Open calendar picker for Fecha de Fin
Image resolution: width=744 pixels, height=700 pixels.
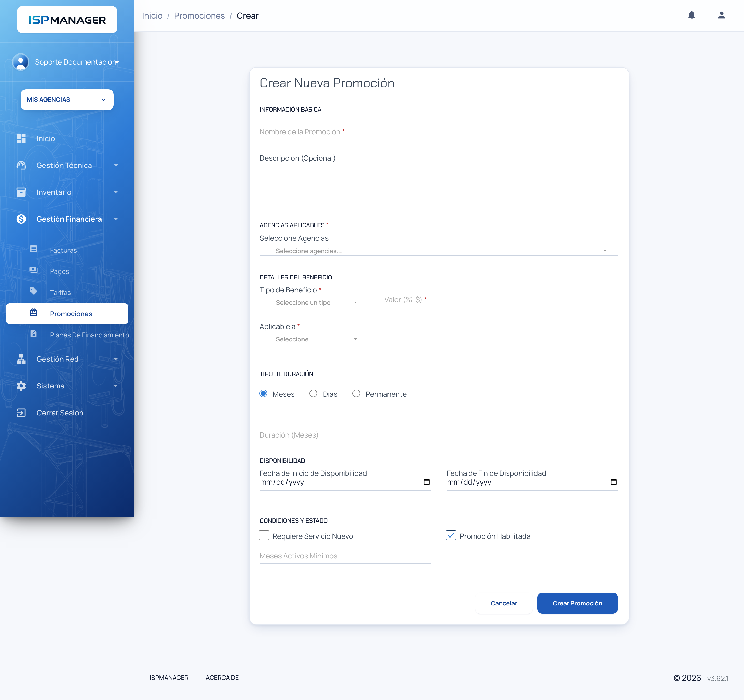[x=614, y=482]
